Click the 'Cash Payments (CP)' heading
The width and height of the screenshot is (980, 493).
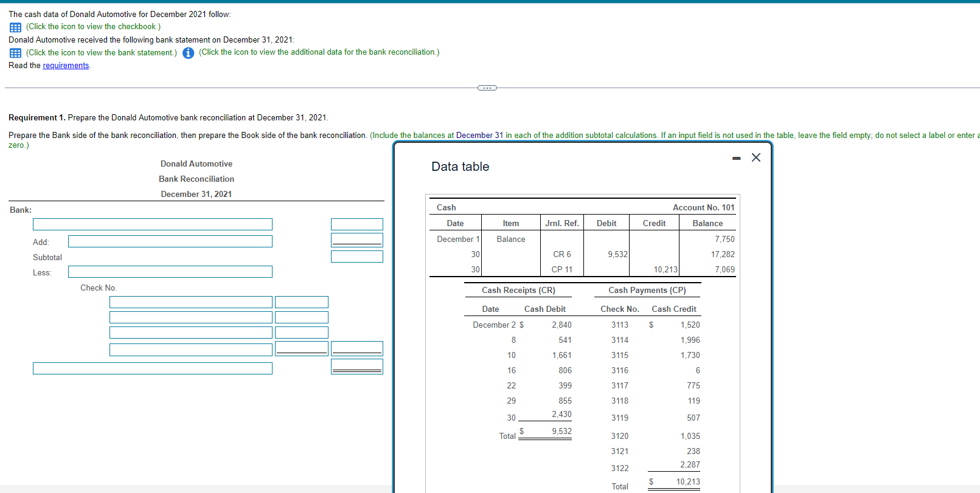pyautogui.click(x=647, y=291)
